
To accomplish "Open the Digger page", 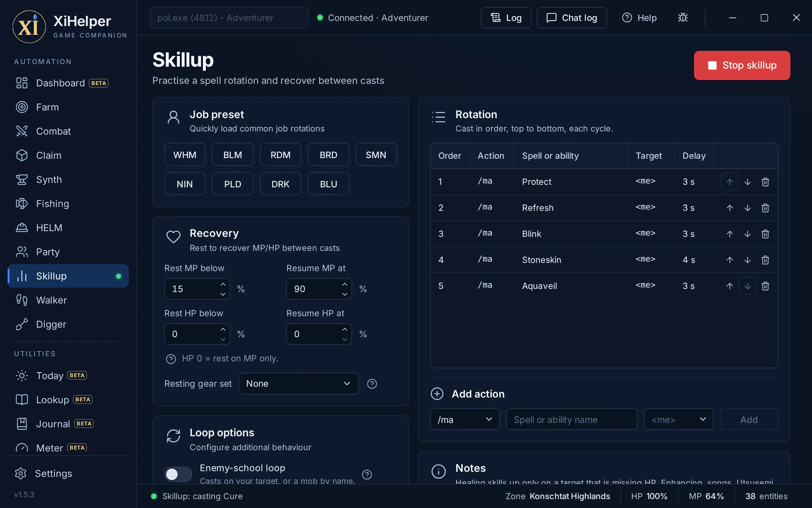I will (x=68, y=324).
